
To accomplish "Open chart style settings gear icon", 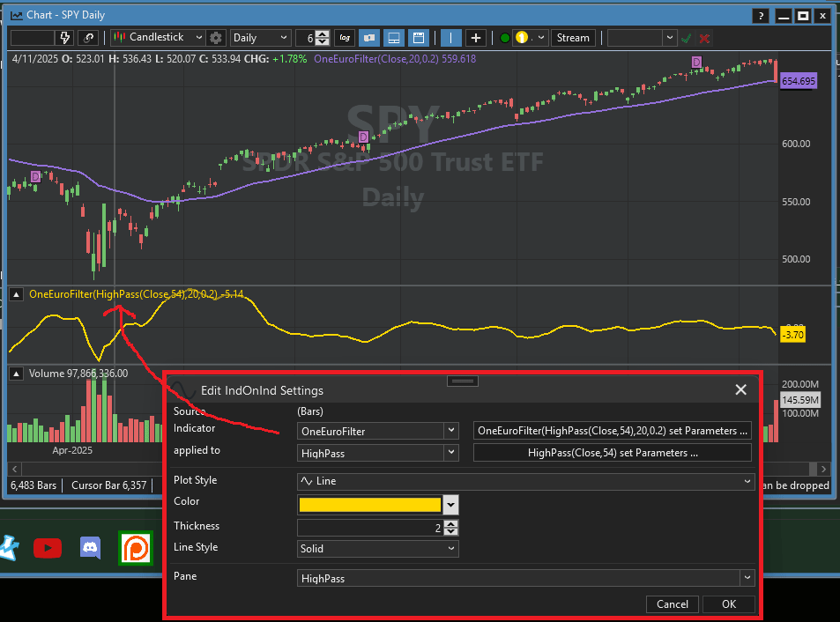I will [x=217, y=38].
